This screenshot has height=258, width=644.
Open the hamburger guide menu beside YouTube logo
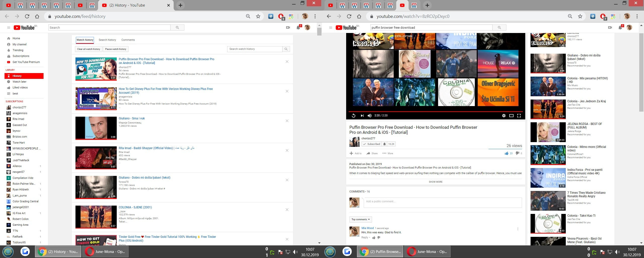tap(9, 27)
